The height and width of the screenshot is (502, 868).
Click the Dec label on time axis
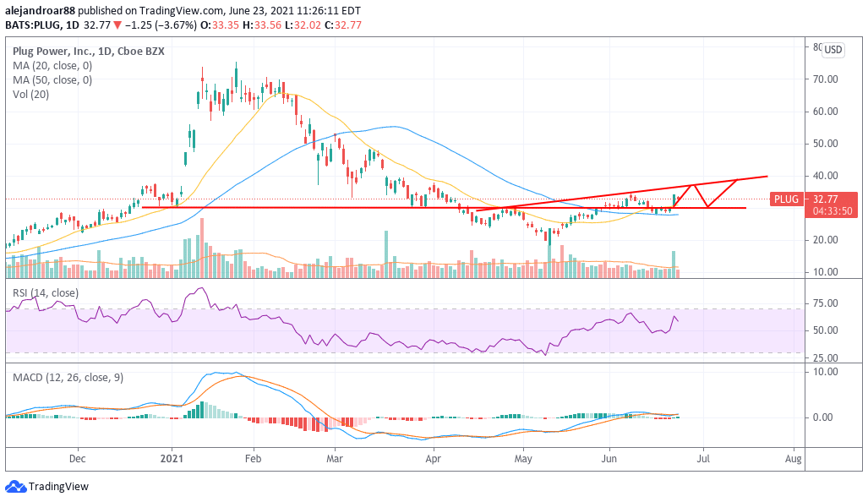(78, 459)
